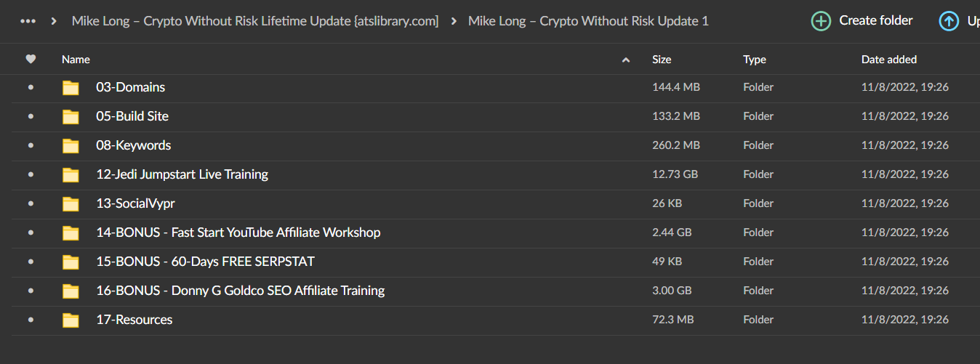The width and height of the screenshot is (980, 364).
Task: Expand the hidden breadcrumb path ellipsis
Action: (28, 21)
